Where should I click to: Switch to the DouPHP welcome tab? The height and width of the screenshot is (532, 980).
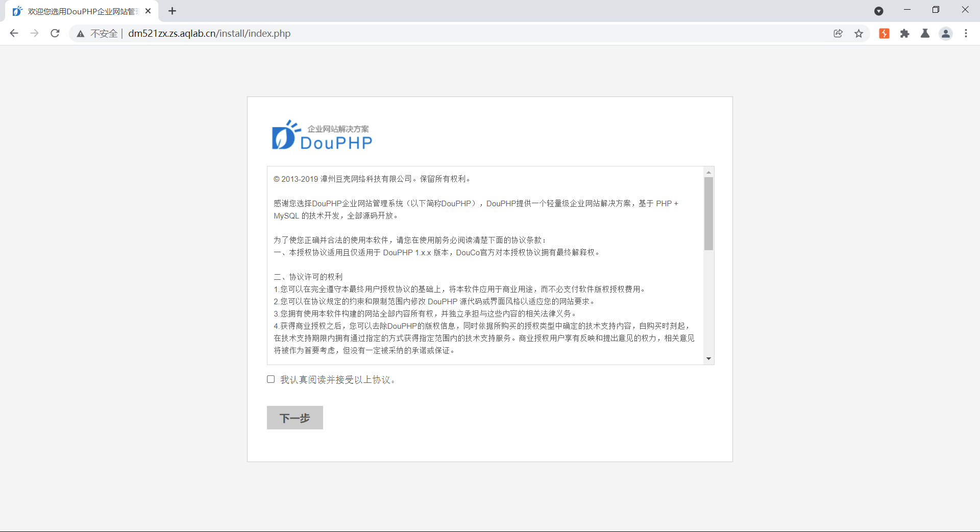tap(82, 11)
